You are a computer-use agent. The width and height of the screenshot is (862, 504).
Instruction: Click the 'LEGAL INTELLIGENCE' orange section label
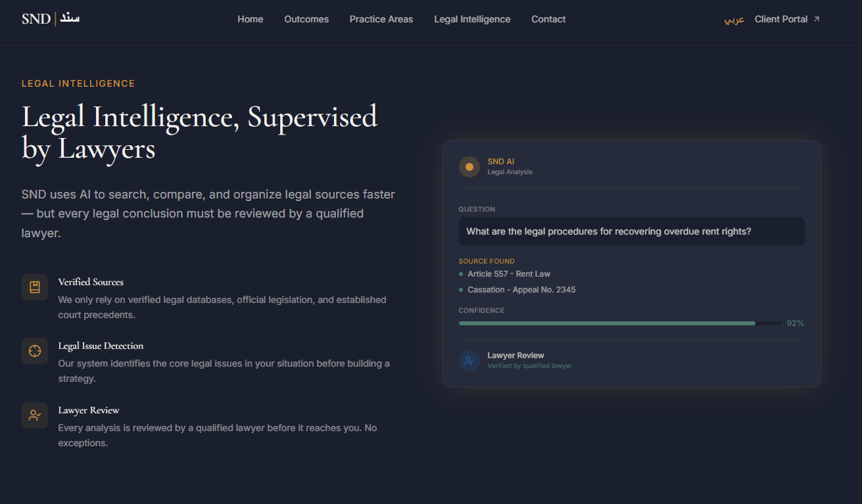(78, 83)
